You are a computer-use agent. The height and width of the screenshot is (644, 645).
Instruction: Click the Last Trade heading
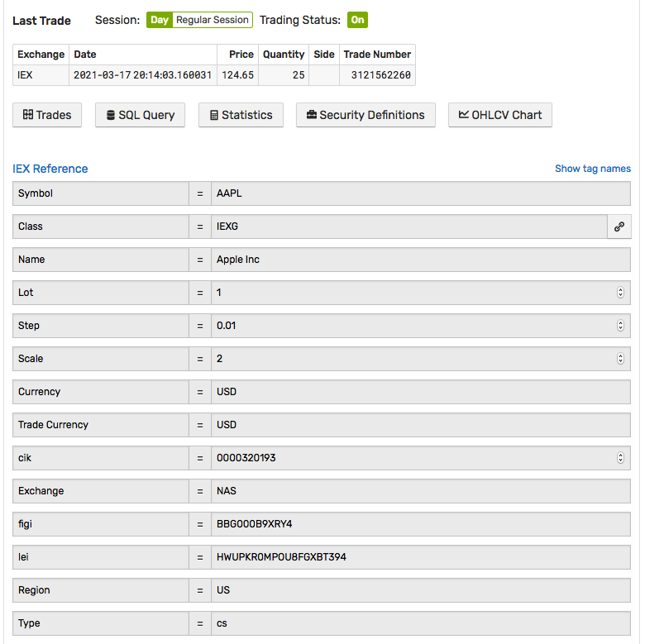pos(41,21)
